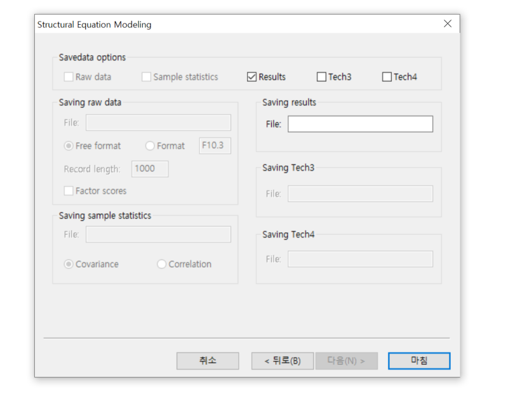Screen dimensions: 508x420
Task: Click the F10.3 format field
Action: click(x=215, y=146)
